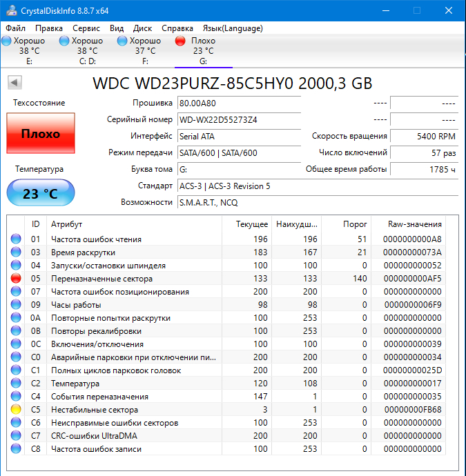Click the blue status icon for attribute C2
Viewport: 466px width, 476px height.
click(16, 384)
